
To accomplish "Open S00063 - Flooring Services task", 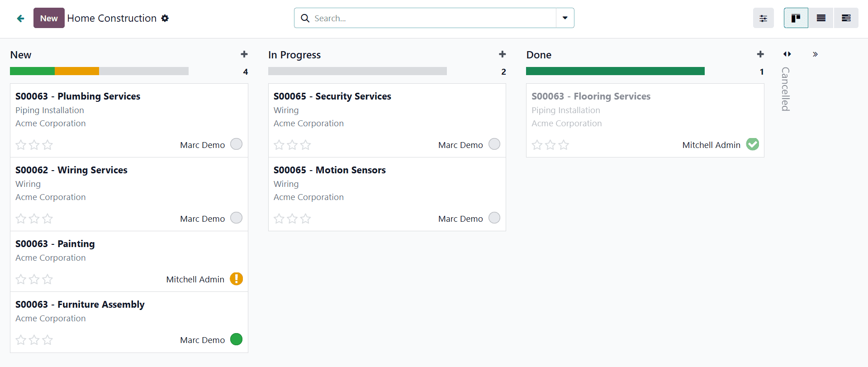I will coord(591,96).
